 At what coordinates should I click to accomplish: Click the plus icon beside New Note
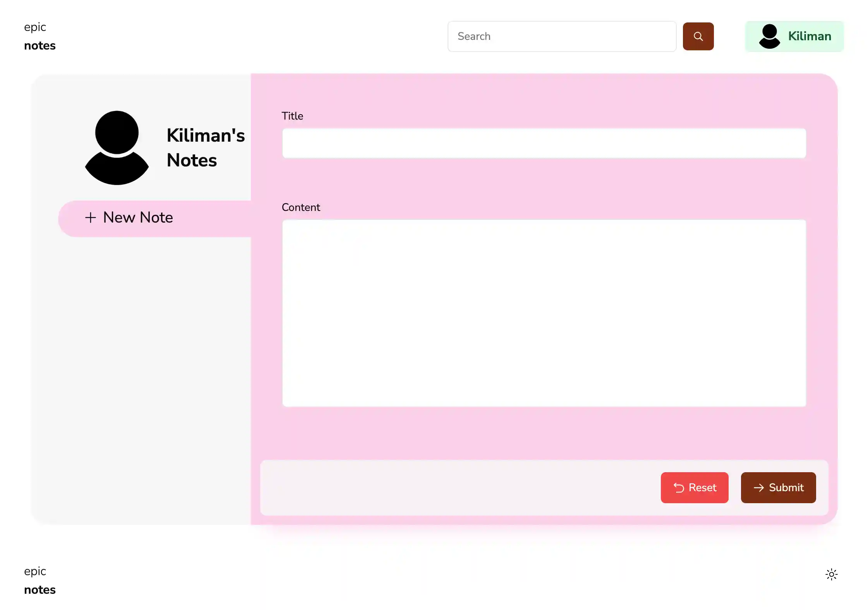(90, 218)
